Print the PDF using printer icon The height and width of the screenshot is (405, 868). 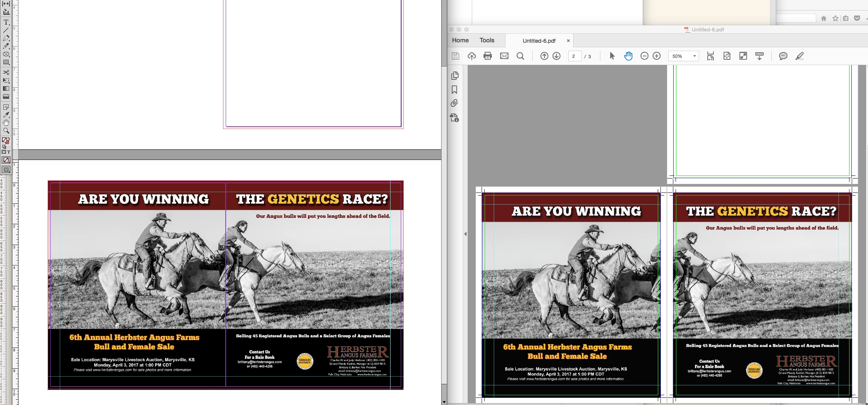[488, 56]
